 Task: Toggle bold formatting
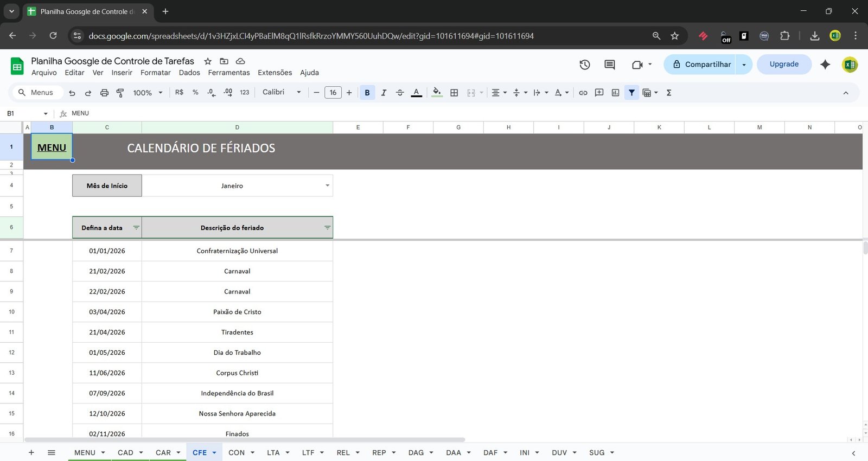pos(367,93)
